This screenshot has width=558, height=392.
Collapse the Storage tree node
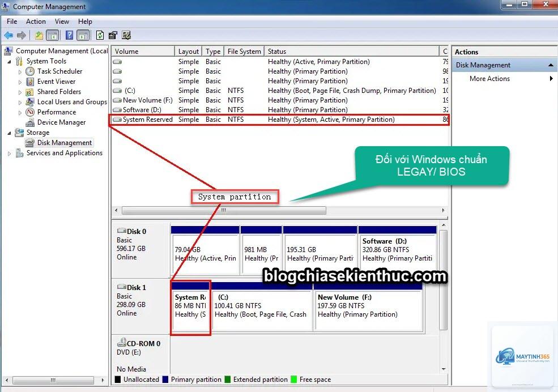click(10, 133)
